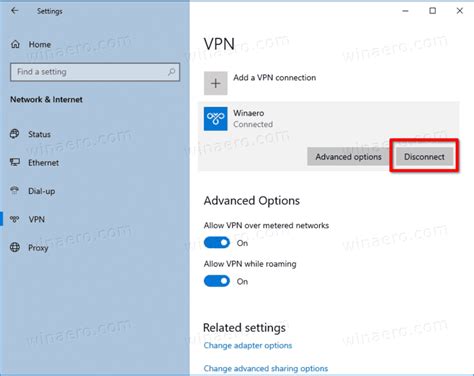Click the back arrow icon

[x=14, y=11]
